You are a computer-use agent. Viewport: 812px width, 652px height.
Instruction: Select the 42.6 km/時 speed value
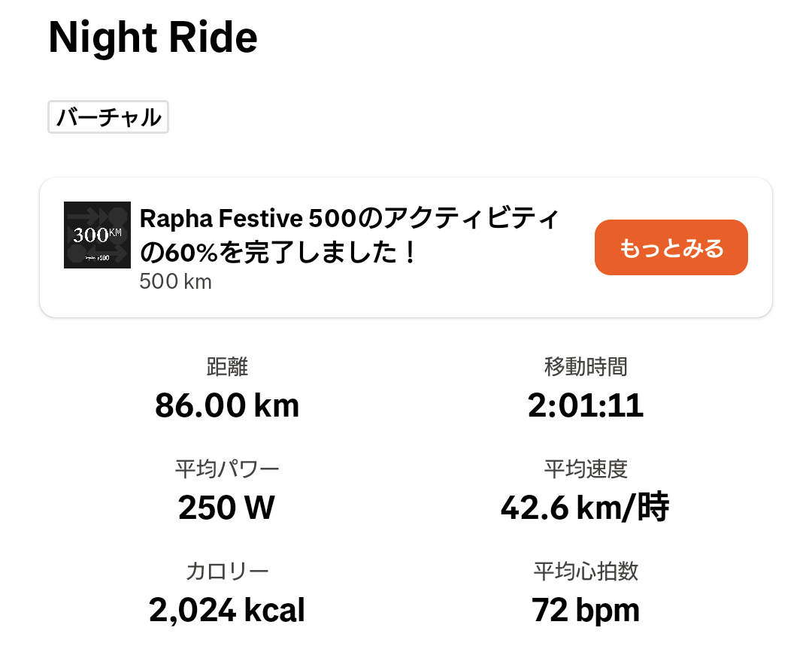(x=586, y=508)
